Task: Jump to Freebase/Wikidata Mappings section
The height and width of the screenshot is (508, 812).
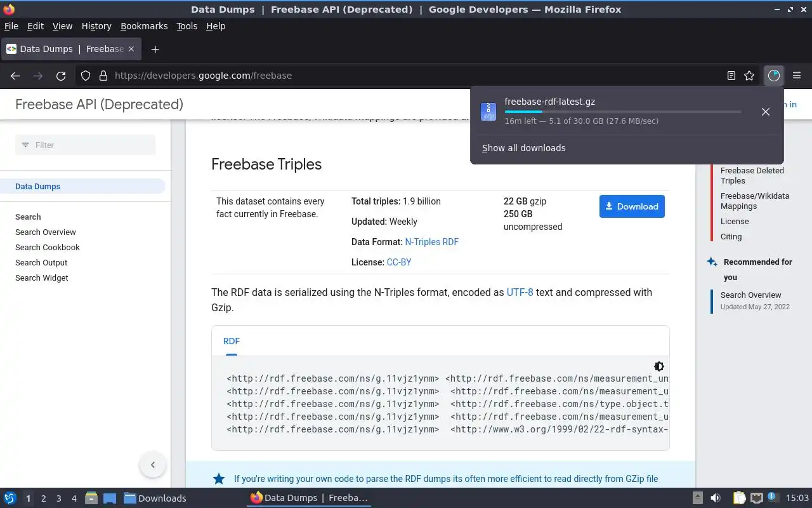Action: [755, 201]
